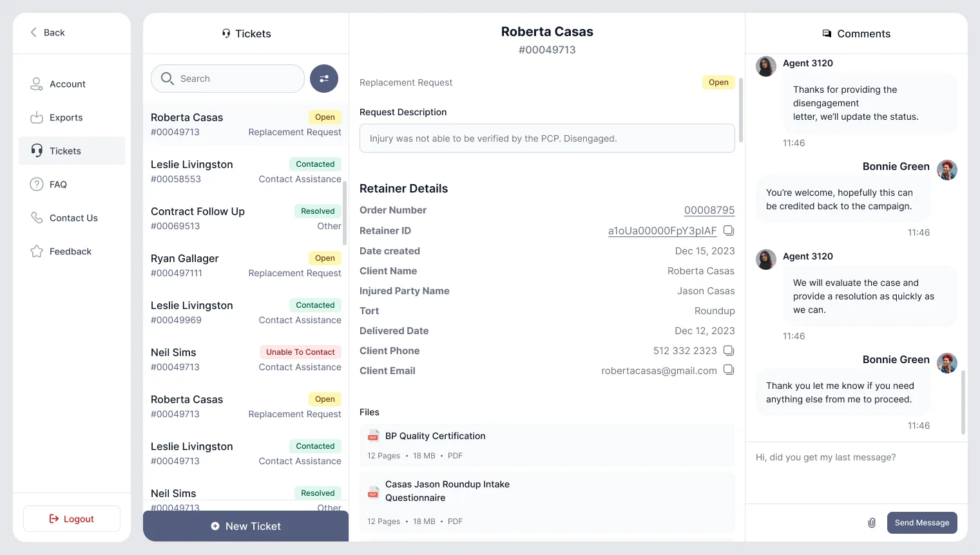Click the plus icon on New Ticket
This screenshot has width=980, height=555.
(x=215, y=526)
